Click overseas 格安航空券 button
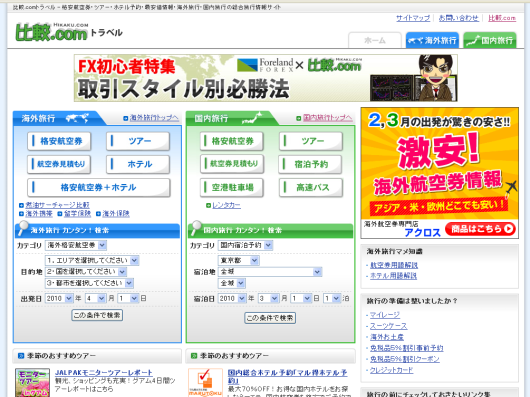The width and height of the screenshot is (530, 397). [x=59, y=141]
